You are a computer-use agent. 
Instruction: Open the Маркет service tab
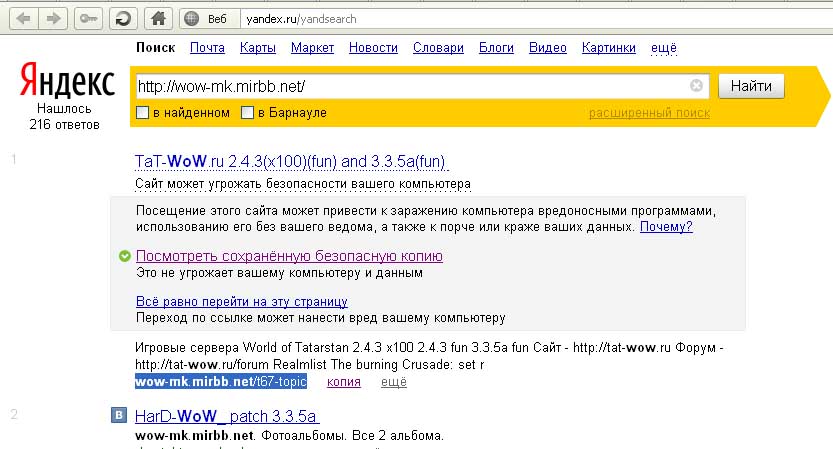[312, 48]
